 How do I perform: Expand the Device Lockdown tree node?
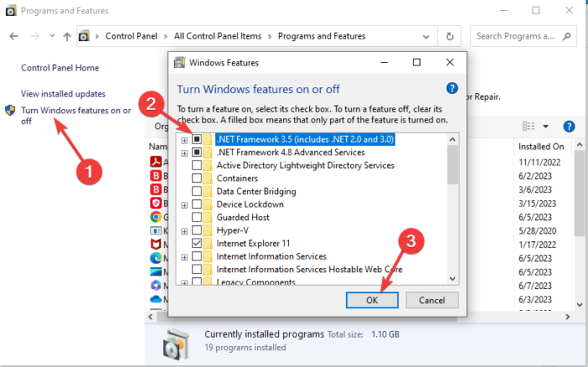click(x=185, y=204)
